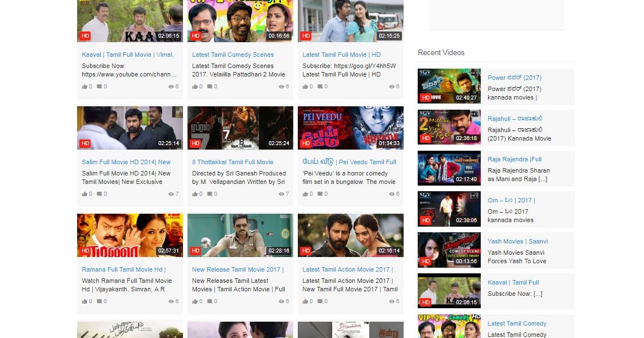
Task: Play the Raja Rajendra sidebar thumbnail 02:17:40
Action: point(449,168)
